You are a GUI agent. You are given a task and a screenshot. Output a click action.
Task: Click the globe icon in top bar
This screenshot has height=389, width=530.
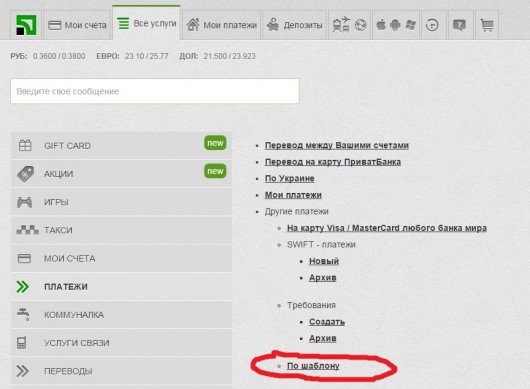coord(361,25)
